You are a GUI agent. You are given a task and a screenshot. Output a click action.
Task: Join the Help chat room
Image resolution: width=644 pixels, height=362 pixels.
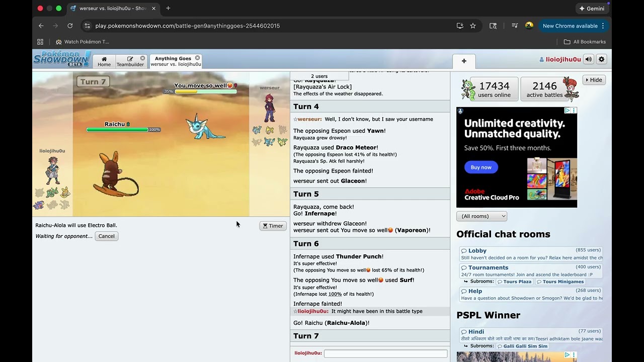point(531,295)
